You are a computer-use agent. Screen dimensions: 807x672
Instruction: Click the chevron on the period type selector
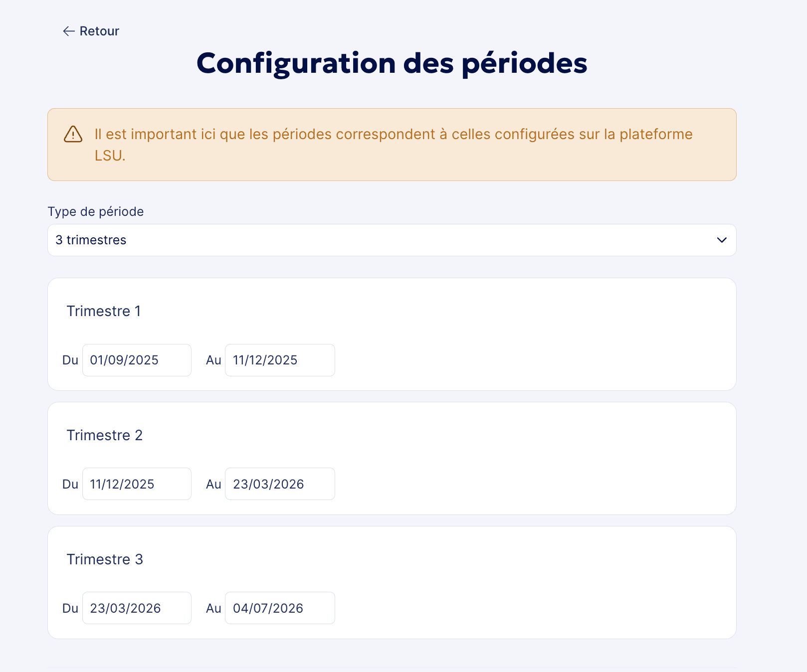click(x=721, y=240)
